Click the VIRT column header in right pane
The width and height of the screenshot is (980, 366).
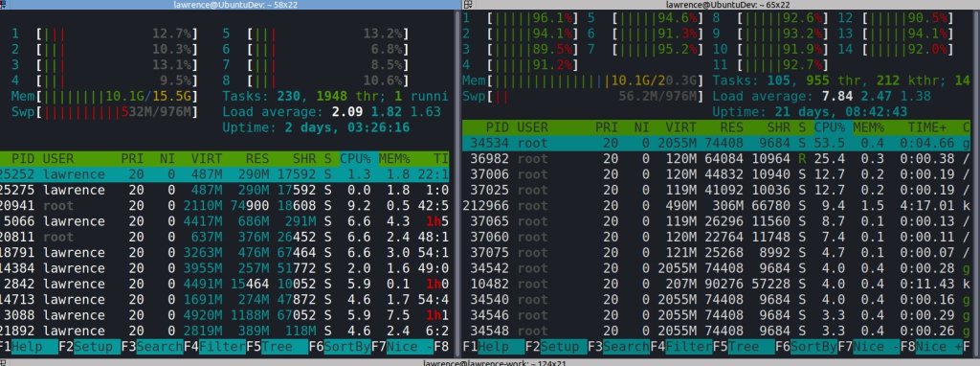[x=680, y=127]
